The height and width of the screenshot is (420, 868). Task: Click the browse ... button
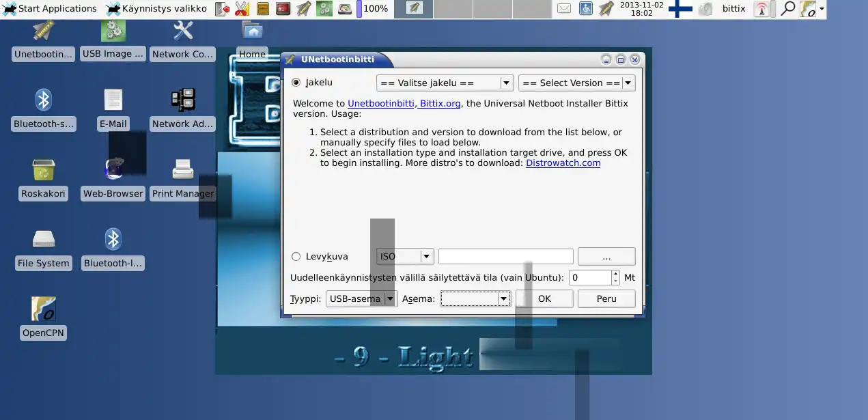tap(606, 257)
